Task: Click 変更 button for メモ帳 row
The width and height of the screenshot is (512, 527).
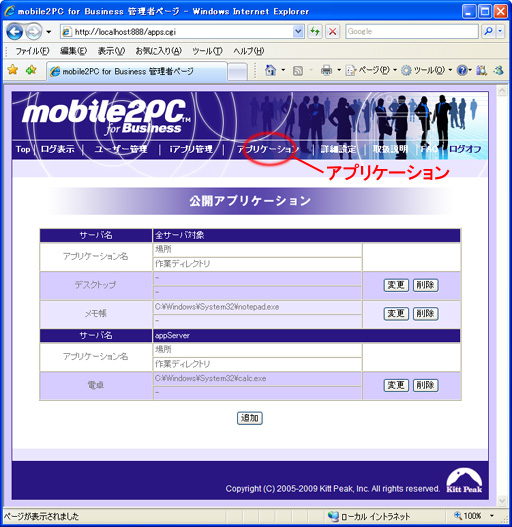Action: pyautogui.click(x=396, y=314)
